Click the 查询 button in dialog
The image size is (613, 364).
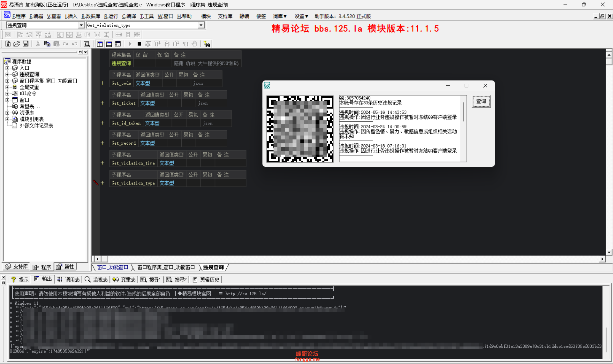pyautogui.click(x=481, y=101)
